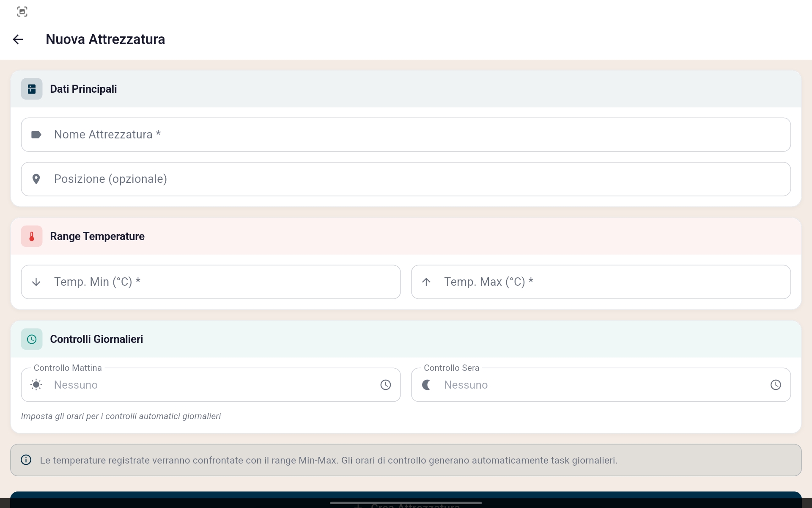The image size is (812, 508).
Task: Click the Controlli Giornalieri clock icon
Action: (32, 339)
